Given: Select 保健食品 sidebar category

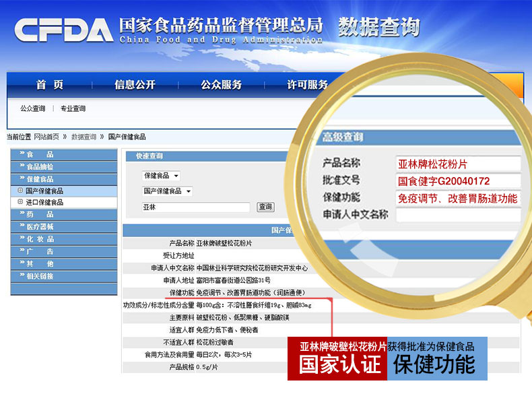Looking at the screenshot, I should [64, 179].
